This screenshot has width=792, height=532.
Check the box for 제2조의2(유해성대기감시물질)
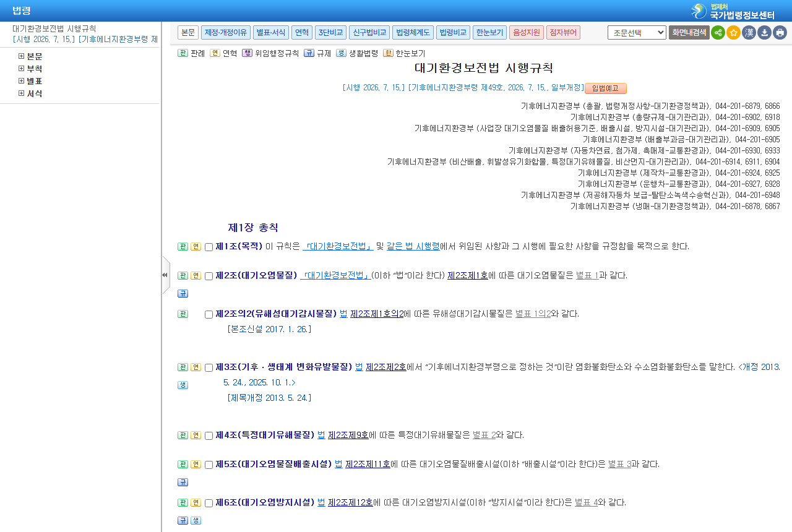pyautogui.click(x=209, y=314)
